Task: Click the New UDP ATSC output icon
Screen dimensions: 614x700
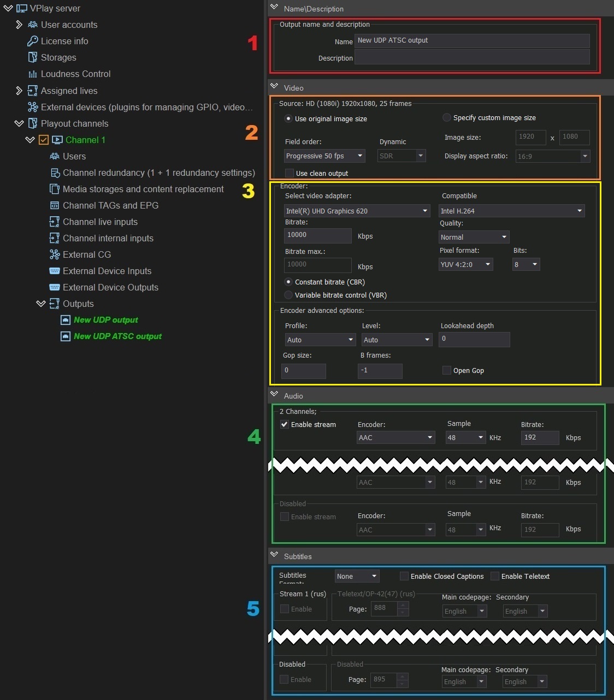Action: coord(66,336)
